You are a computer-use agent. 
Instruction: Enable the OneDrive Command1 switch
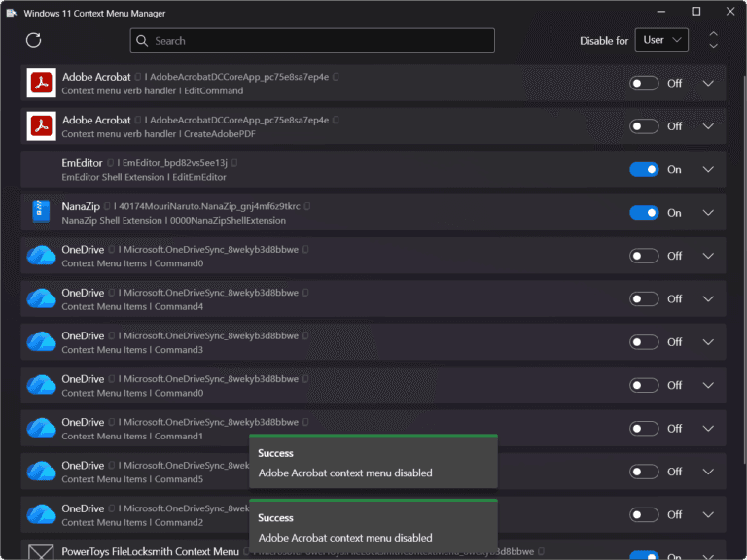pos(644,429)
